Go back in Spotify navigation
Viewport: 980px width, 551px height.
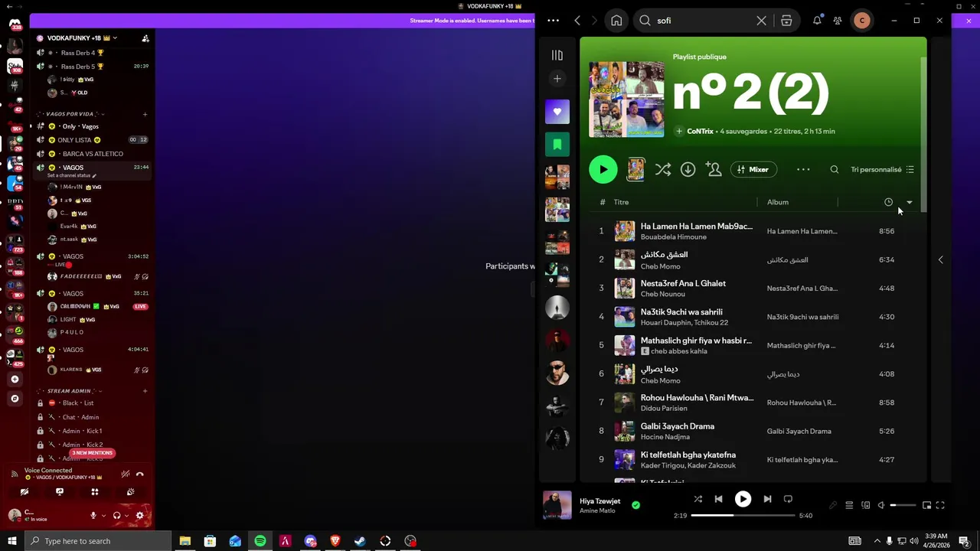tap(577, 21)
